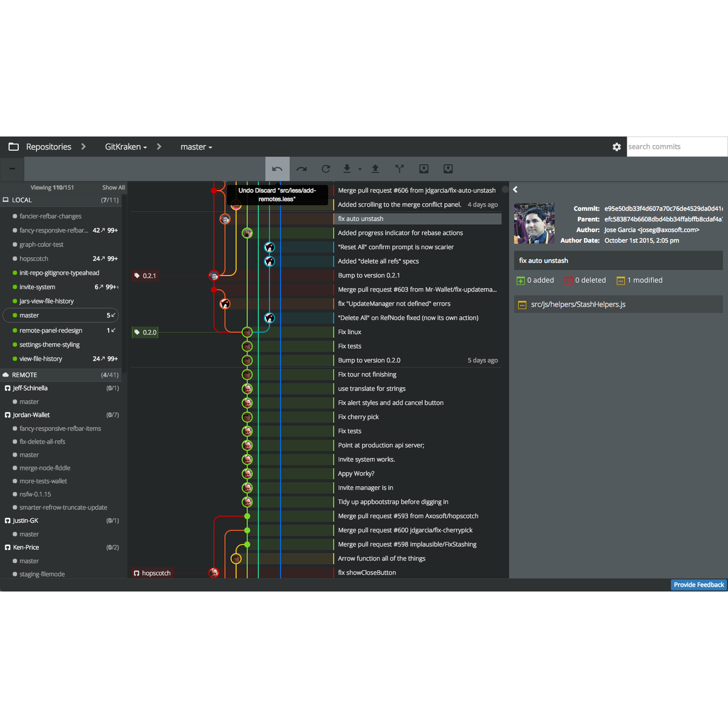Stash changes using the stash tray icon
The width and height of the screenshot is (728, 728).
423,168
